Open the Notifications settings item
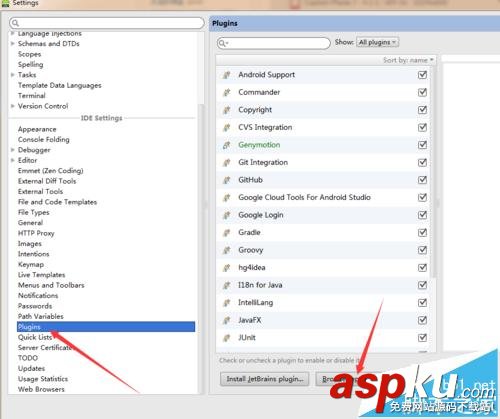The height and width of the screenshot is (419, 500). tap(38, 296)
